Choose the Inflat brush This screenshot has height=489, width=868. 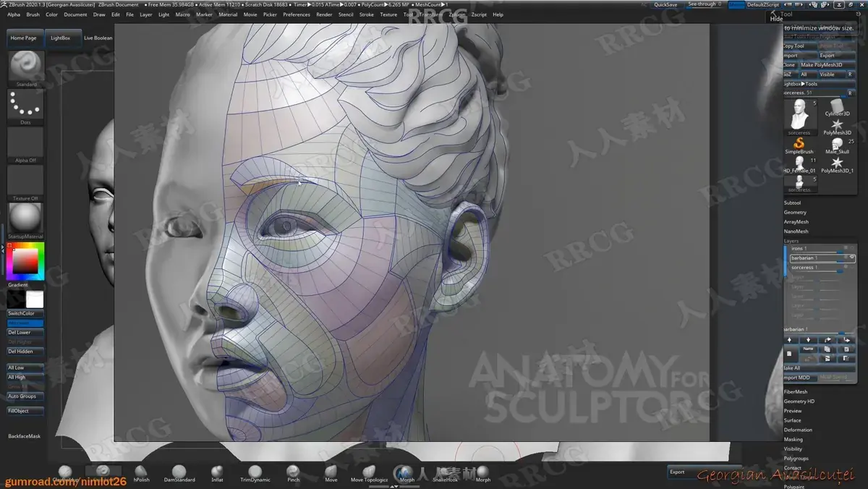click(217, 473)
